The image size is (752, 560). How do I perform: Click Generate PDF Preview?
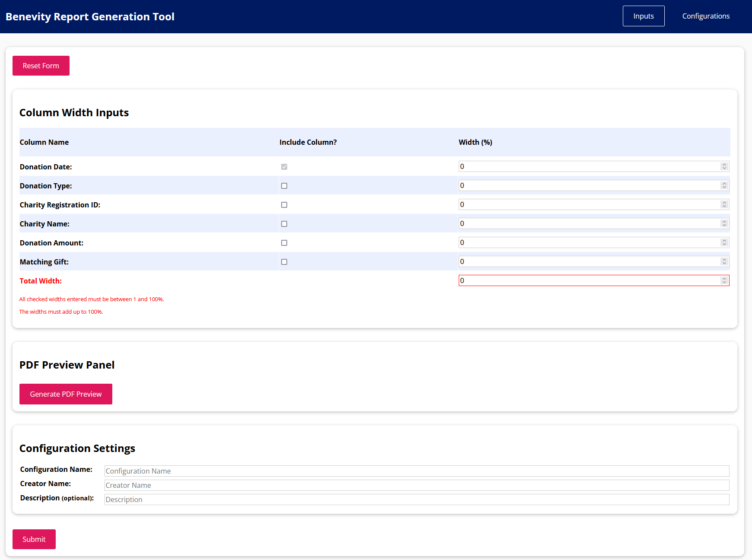tap(66, 394)
